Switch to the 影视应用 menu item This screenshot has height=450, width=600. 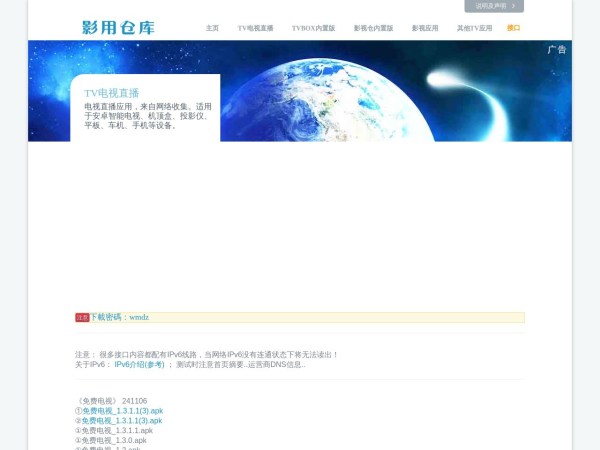click(x=425, y=28)
